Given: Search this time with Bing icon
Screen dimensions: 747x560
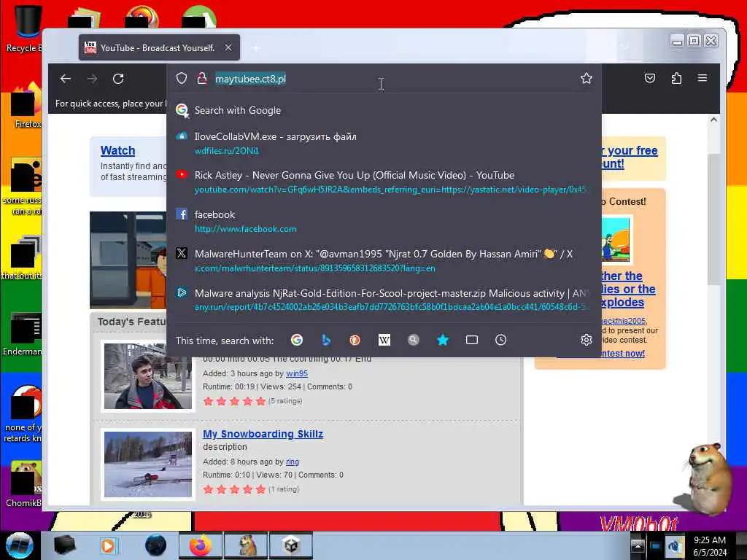Looking at the screenshot, I should coord(326,340).
